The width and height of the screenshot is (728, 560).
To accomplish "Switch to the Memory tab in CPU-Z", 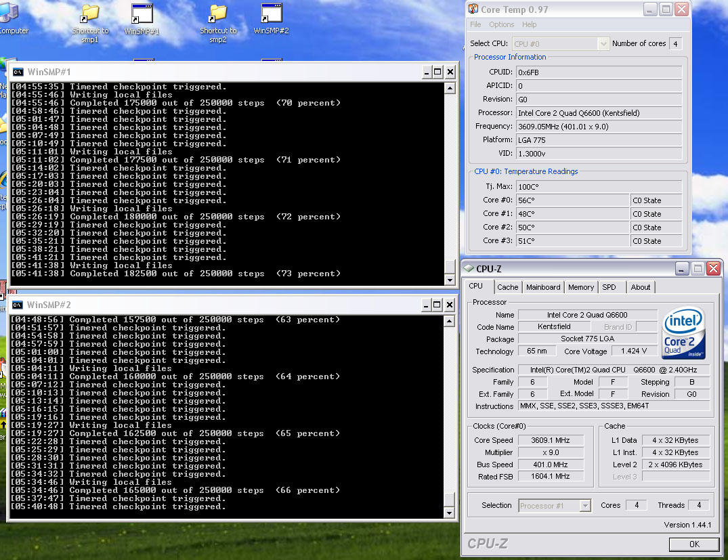I will tap(581, 287).
